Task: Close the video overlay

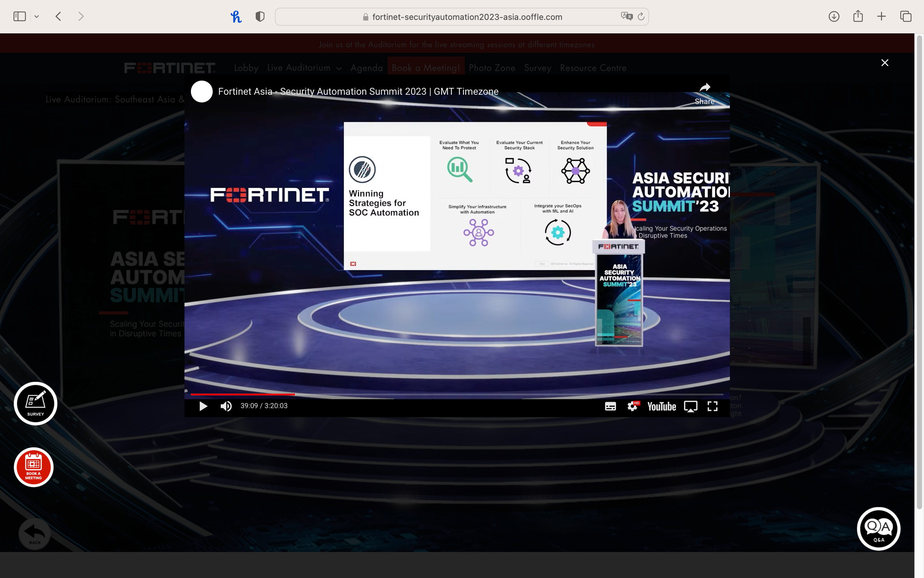Action: click(x=885, y=63)
